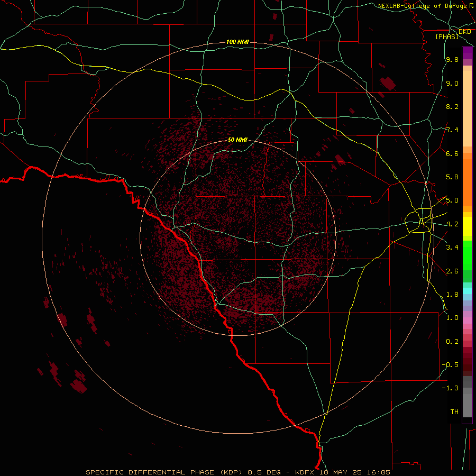The width and height of the screenshot is (476, 476).
Task: Click the 2.6 scale value
Action: point(452,271)
